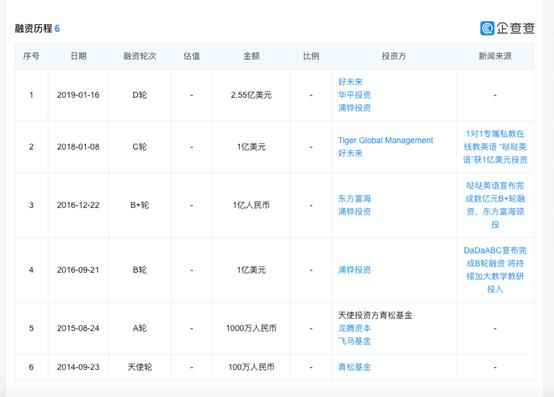Open 涌铧投资 link in the B+轮 row

click(x=354, y=212)
